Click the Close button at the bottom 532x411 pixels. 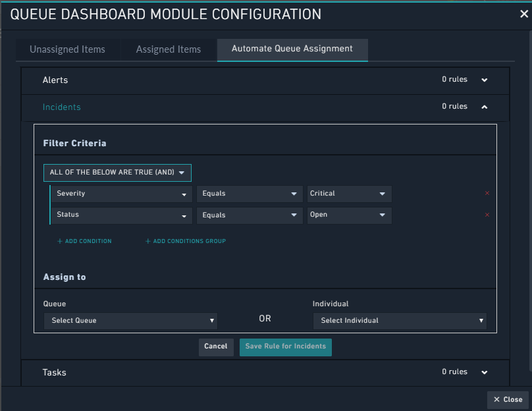coord(508,400)
